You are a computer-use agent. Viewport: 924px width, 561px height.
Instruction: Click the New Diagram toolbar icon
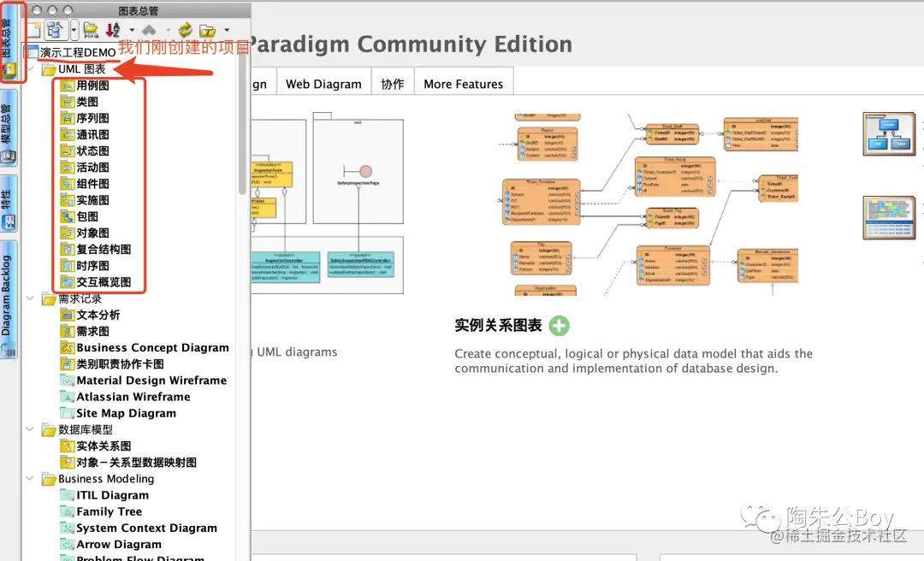[34, 29]
